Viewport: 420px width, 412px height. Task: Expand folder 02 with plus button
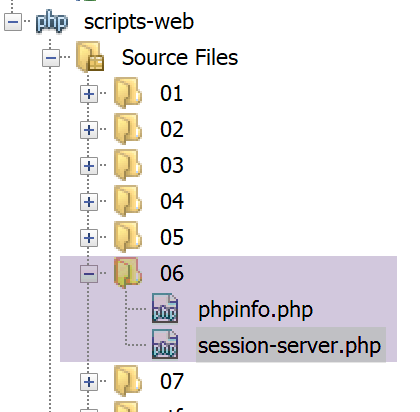click(89, 130)
